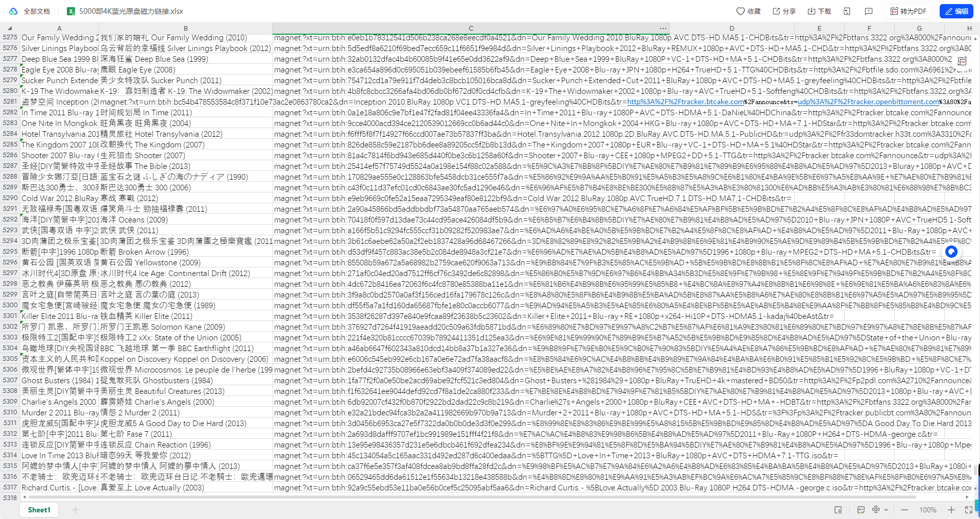This screenshot has height=519, width=980.
Task: Open the tracker.btcake.com hyperlink in row 5281
Action: (685, 102)
